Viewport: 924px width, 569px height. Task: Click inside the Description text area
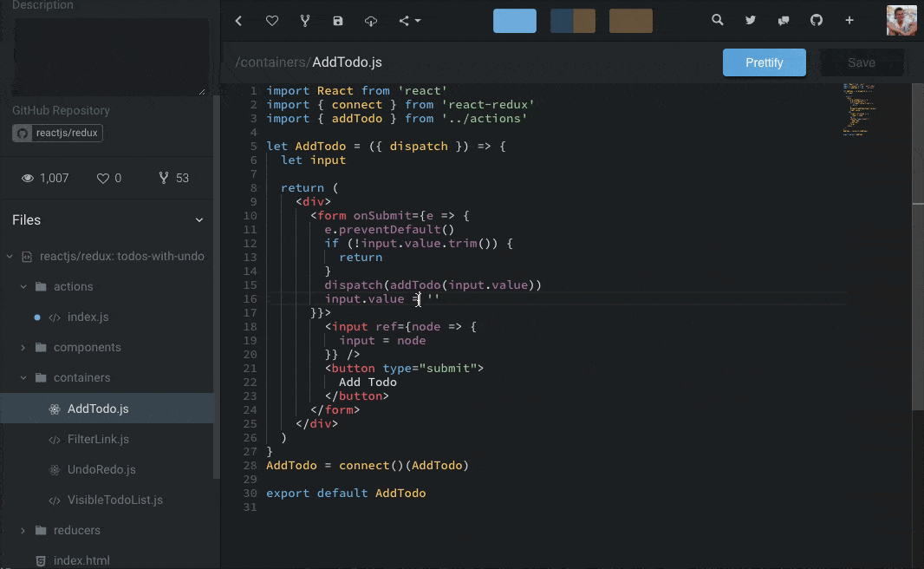pyautogui.click(x=110, y=56)
